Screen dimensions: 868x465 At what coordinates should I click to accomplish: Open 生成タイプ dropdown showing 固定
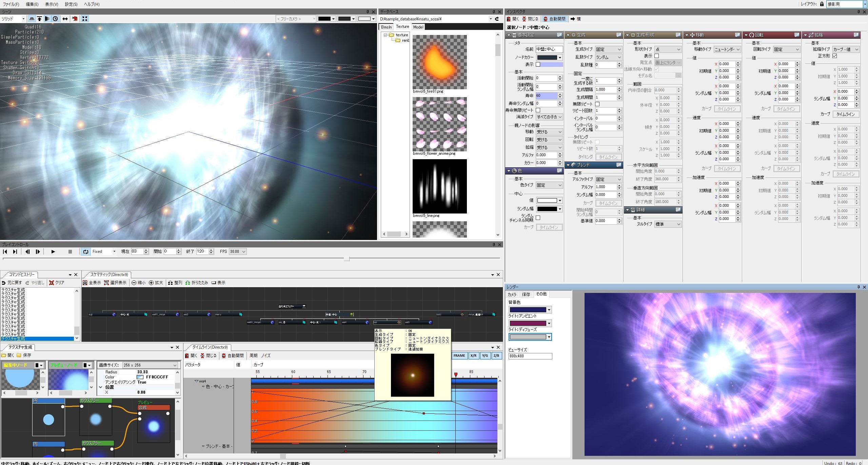(609, 50)
